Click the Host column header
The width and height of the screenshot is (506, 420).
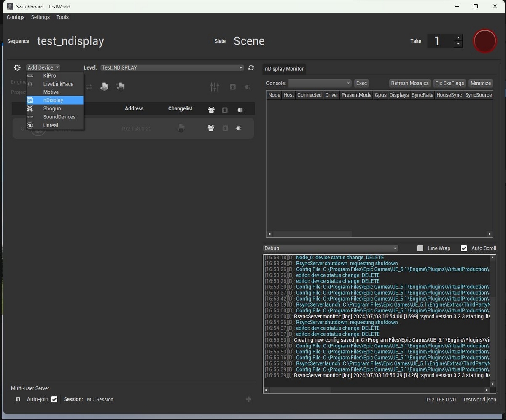tap(289, 95)
